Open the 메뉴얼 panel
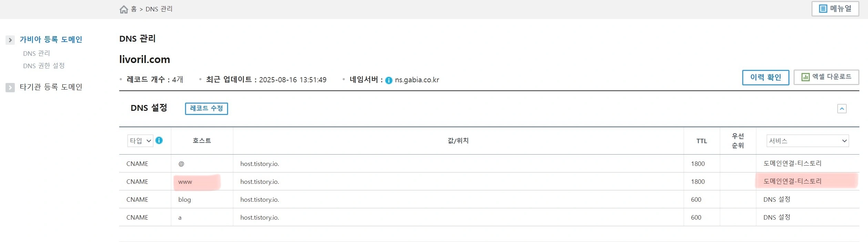 point(835,9)
